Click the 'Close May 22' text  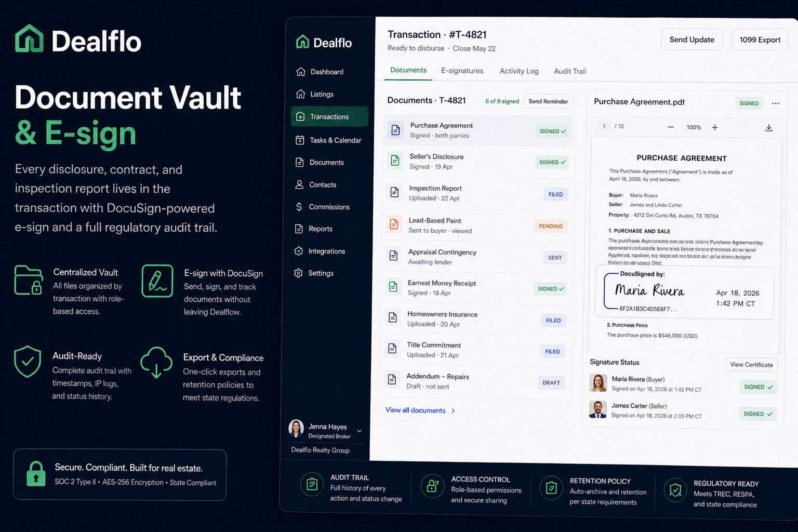pyautogui.click(x=474, y=48)
